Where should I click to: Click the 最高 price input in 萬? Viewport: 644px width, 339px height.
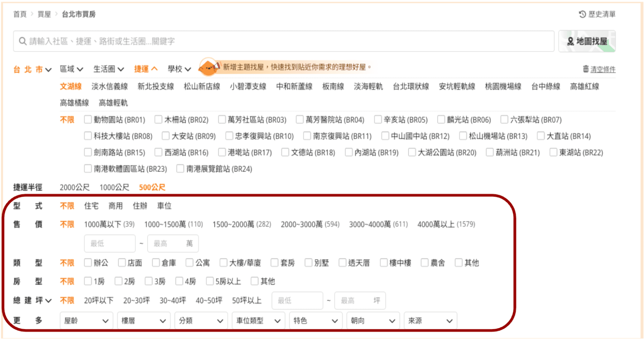click(173, 243)
